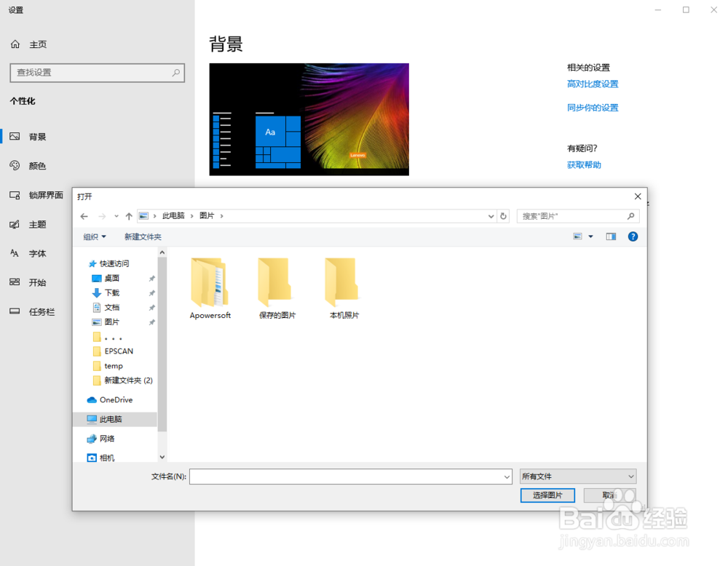Click the folder icon in the address bar
This screenshot has height=566, width=728.
[x=144, y=216]
